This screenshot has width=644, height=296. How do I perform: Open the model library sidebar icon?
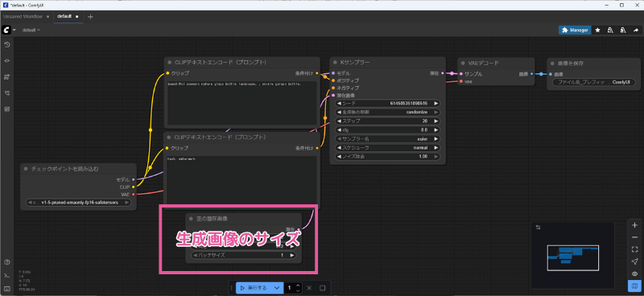point(6,76)
